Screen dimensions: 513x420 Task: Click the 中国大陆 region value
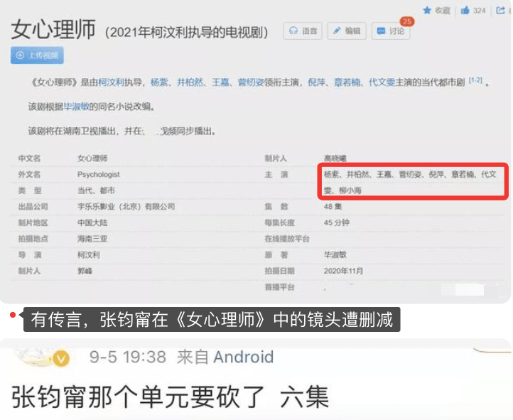[x=92, y=222]
